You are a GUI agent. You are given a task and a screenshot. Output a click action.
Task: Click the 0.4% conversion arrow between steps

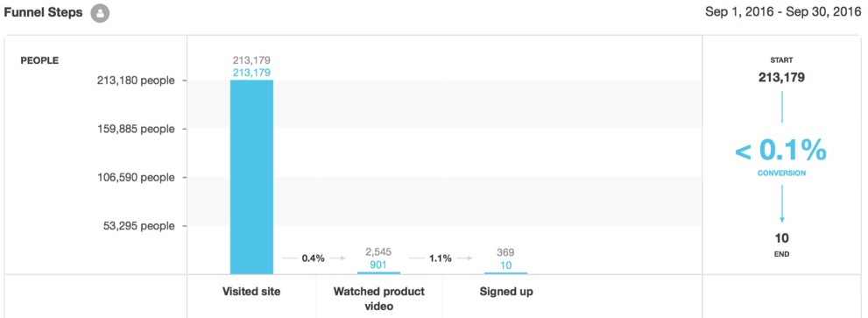[314, 258]
